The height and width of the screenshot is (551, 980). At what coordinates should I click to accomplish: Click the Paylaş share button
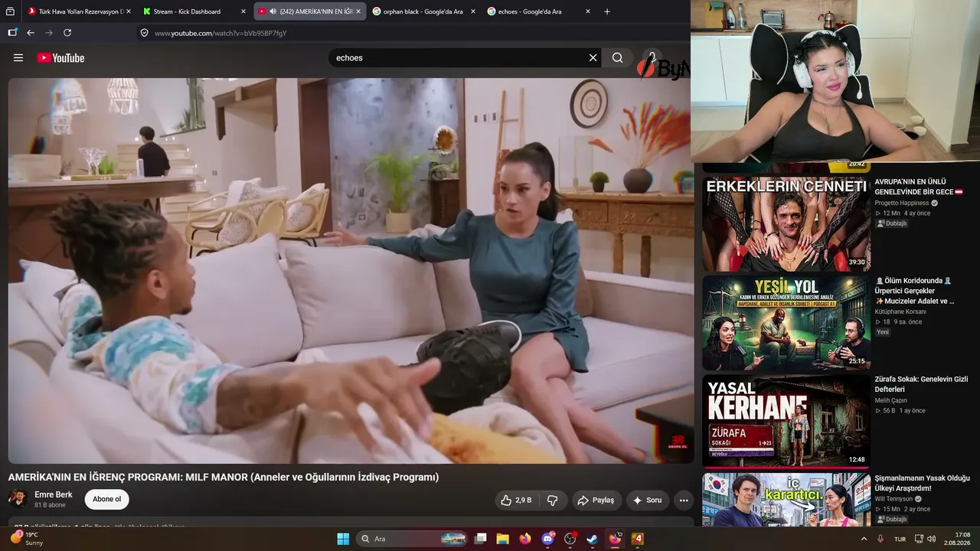coord(596,500)
